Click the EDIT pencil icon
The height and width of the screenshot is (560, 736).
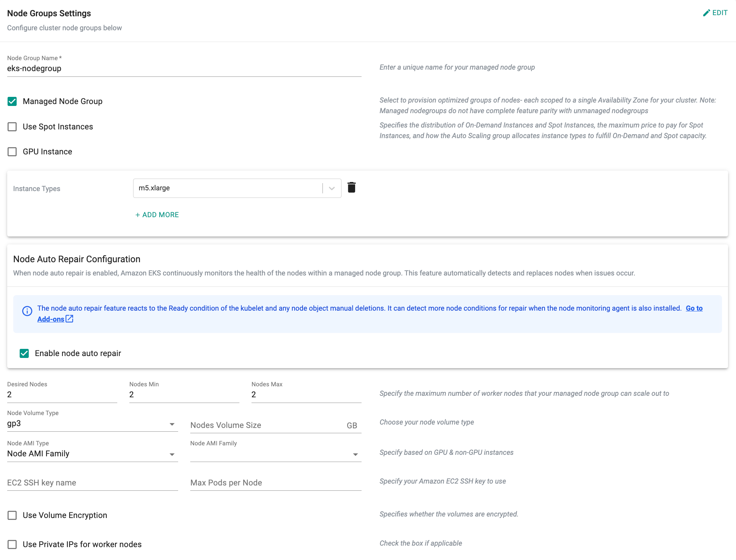(x=706, y=13)
